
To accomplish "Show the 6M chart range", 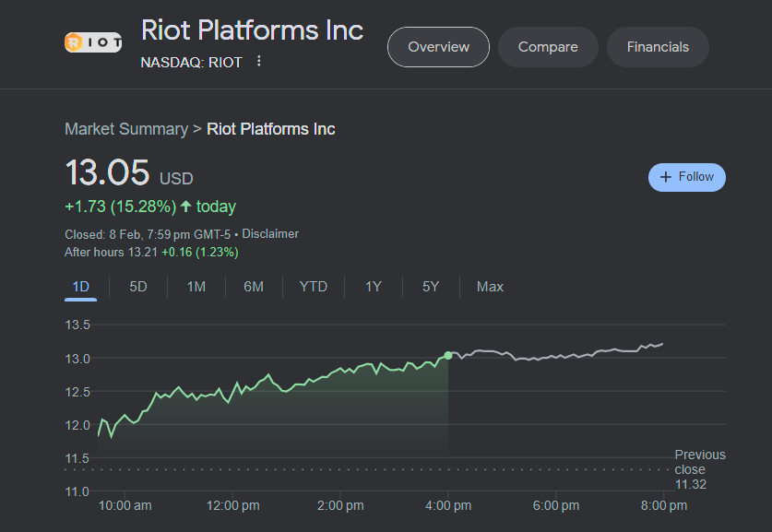I will [254, 287].
